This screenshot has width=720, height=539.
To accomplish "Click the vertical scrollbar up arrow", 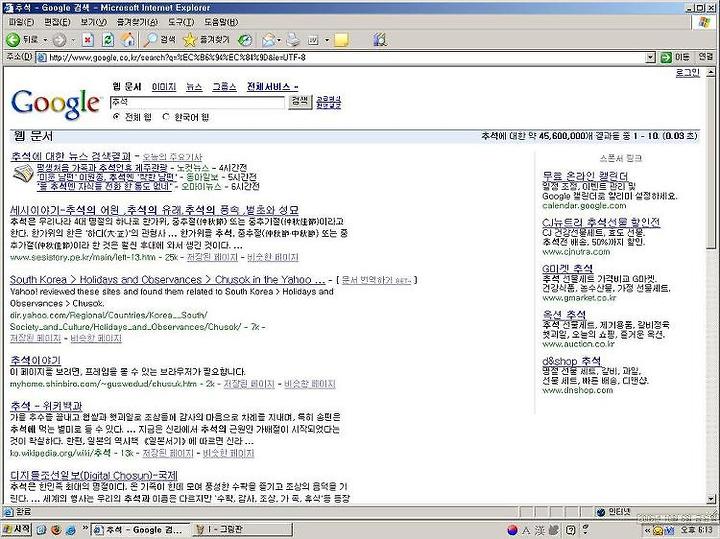I will pos(711,72).
